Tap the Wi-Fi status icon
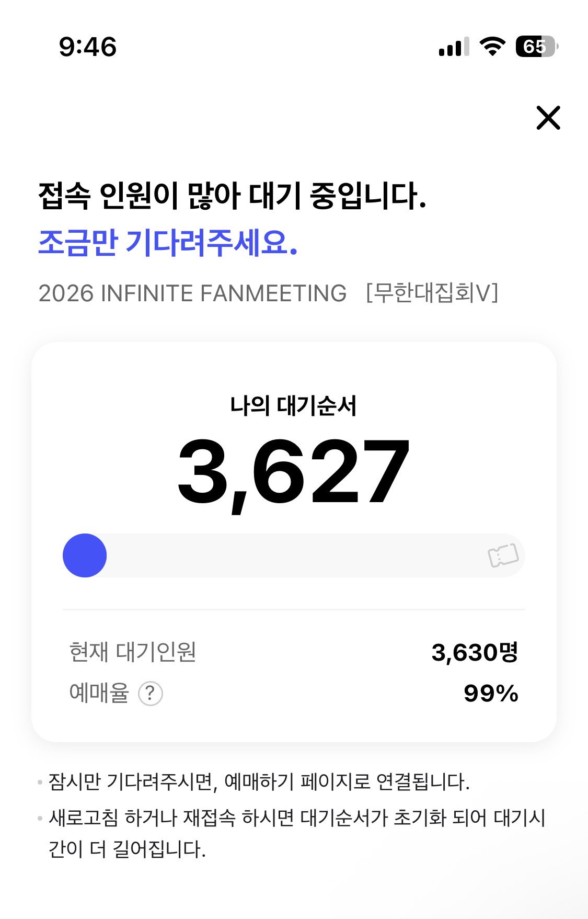 click(492, 47)
